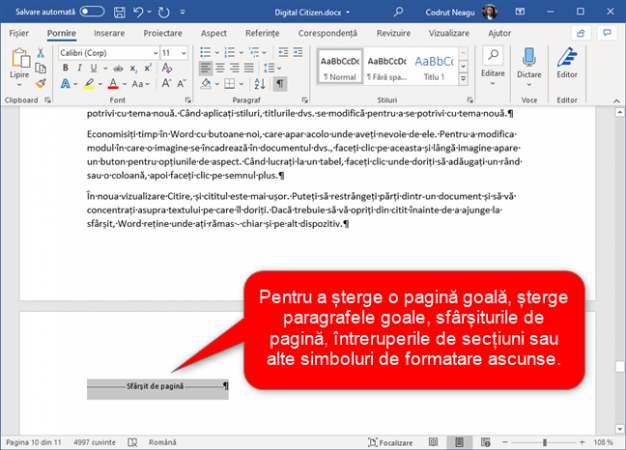The height and width of the screenshot is (450, 626).
Task: Toggle Superscript formatting
Action: pyautogui.click(x=148, y=68)
